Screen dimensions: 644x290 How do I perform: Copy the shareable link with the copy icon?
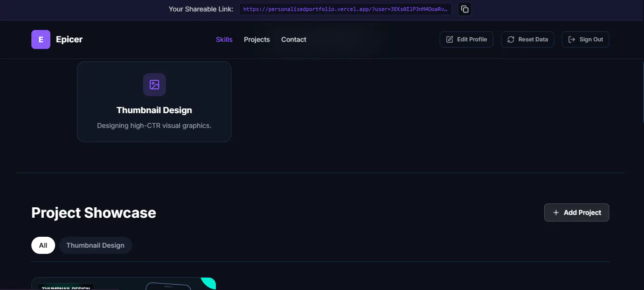coord(465,9)
